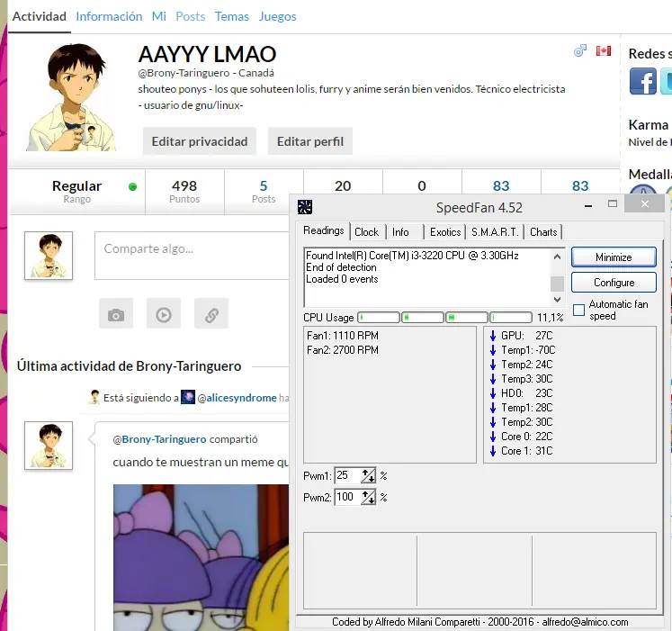Click the avatar beside the share box
The height and width of the screenshot is (631, 672).
(x=49, y=256)
